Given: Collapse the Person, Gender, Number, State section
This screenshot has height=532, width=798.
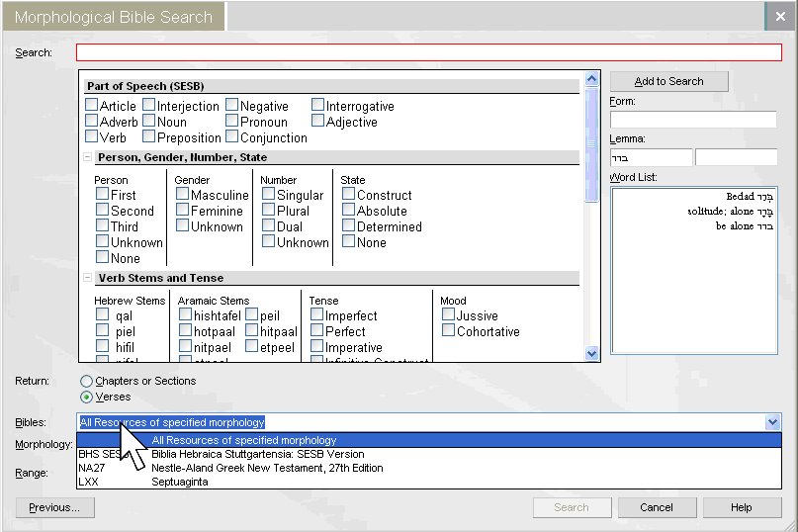Looking at the screenshot, I should click(88, 157).
